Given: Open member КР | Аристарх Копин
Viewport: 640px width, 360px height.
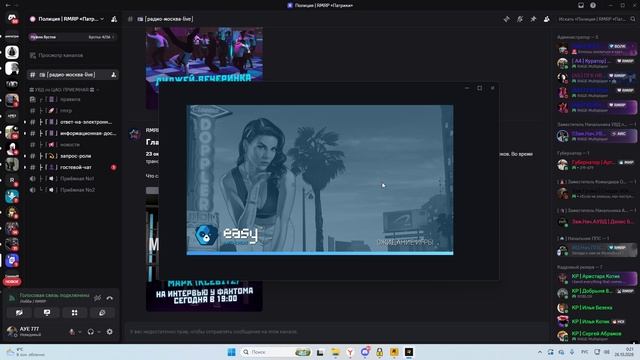Looking at the screenshot, I should 596,278.
